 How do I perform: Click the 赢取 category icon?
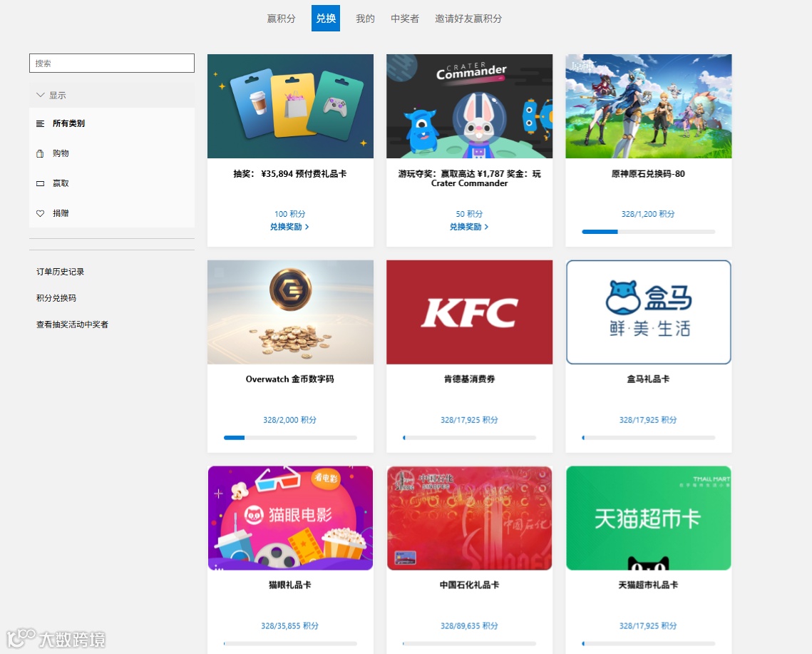41,183
